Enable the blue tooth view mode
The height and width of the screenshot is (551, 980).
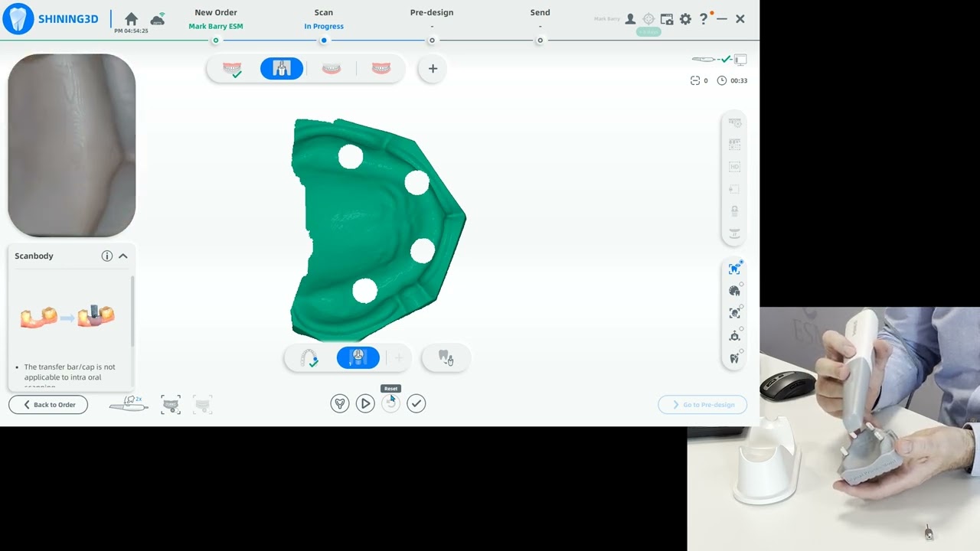click(735, 269)
